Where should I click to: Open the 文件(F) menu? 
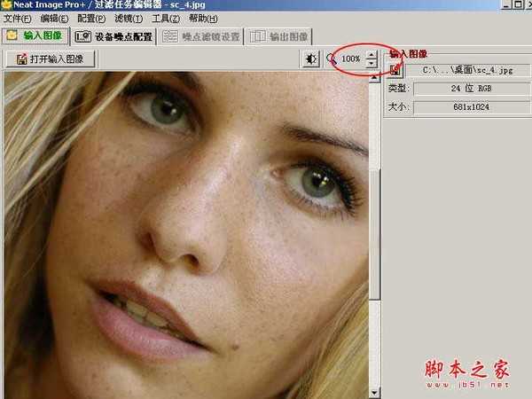(18, 19)
